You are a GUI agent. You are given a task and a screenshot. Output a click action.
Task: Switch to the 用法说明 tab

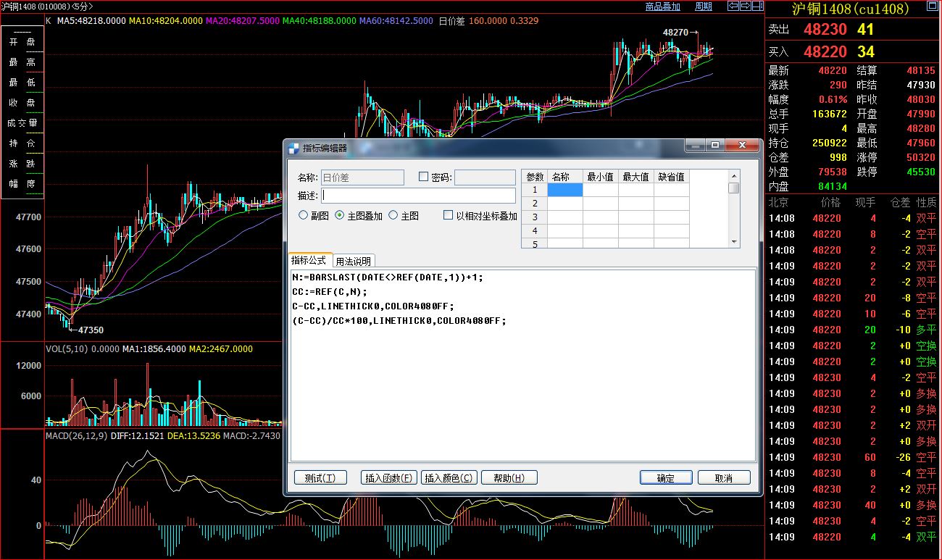[x=353, y=262]
